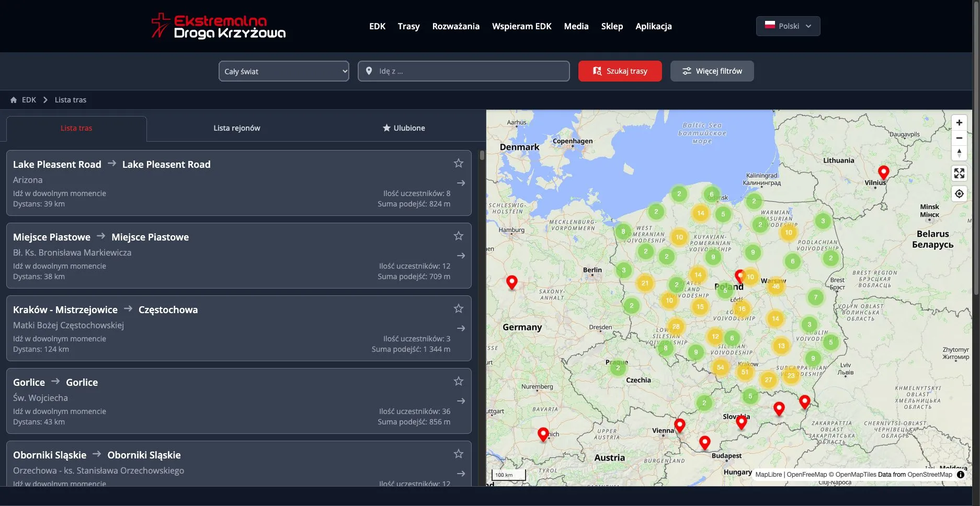Open the Trasy menu
This screenshot has height=506, width=980.
[x=408, y=26]
